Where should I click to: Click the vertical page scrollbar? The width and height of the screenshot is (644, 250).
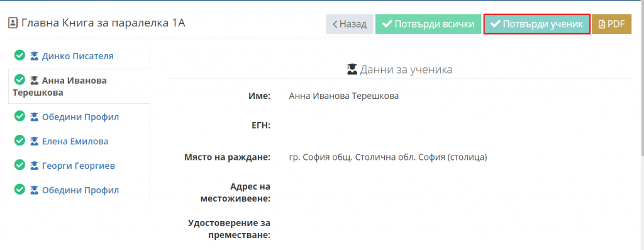point(642,78)
